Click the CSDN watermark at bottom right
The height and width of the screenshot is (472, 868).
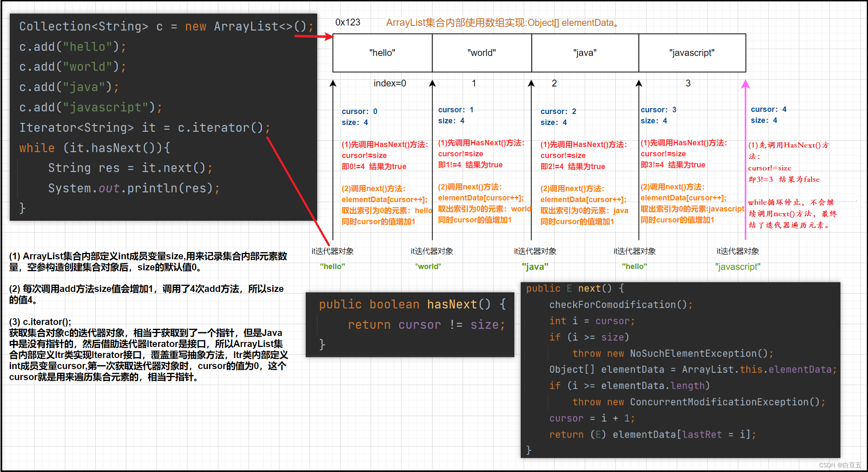[x=840, y=465]
